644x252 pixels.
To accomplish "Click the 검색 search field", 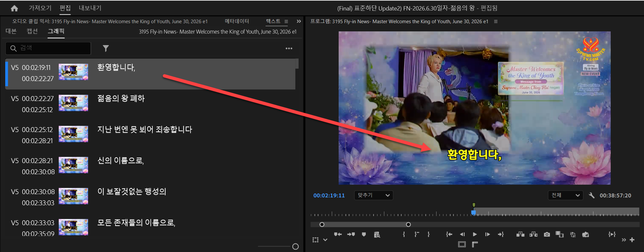I will click(48, 48).
